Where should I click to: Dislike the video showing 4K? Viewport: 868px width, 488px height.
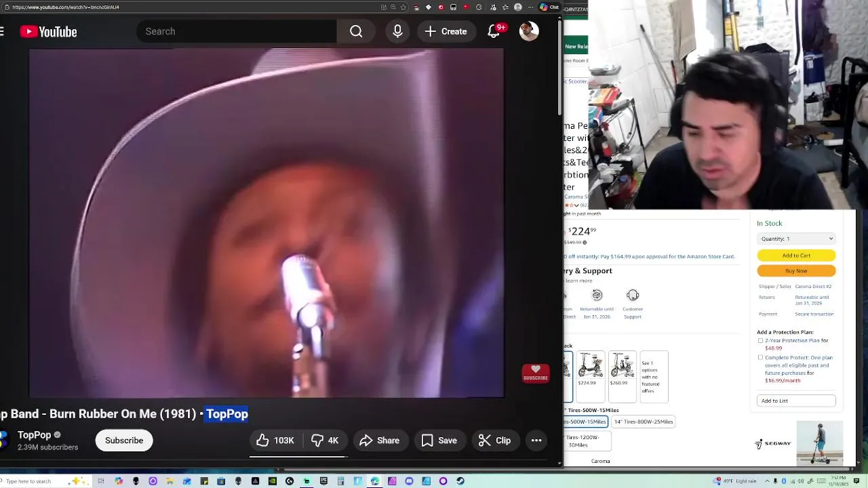click(325, 441)
